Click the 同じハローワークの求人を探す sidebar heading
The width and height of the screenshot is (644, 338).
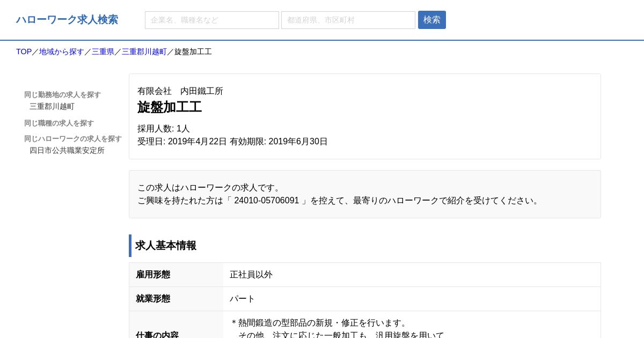coord(73,138)
